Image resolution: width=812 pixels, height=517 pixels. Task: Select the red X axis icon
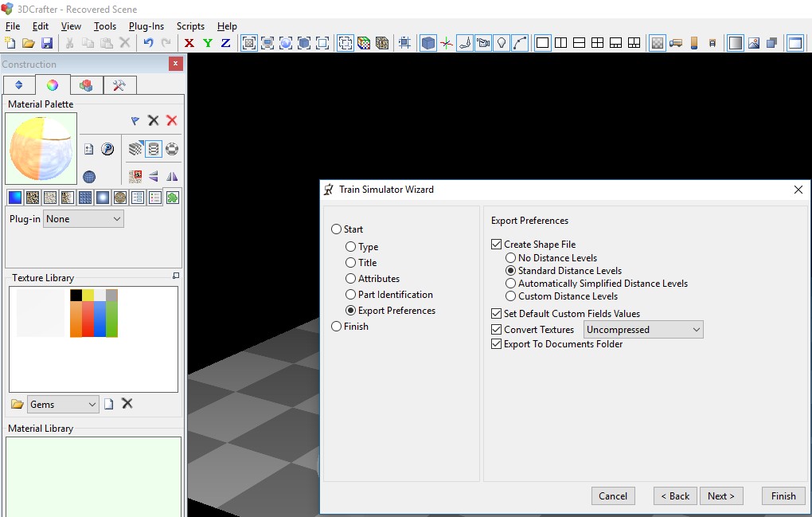click(189, 43)
